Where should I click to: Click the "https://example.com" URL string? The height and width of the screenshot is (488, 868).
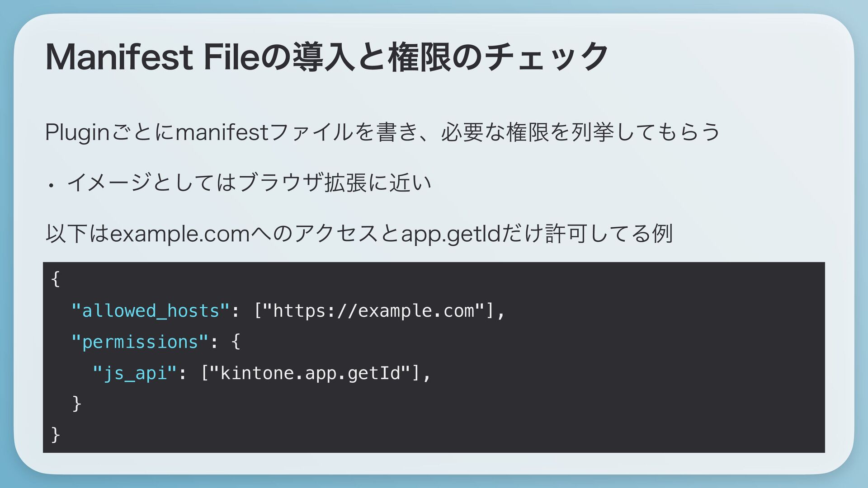tap(374, 311)
